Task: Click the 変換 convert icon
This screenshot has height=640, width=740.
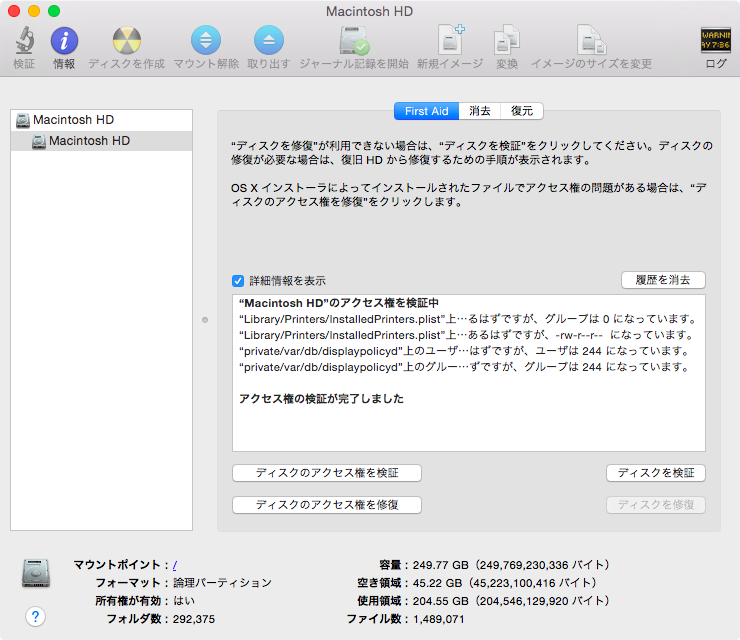Action: 507,40
